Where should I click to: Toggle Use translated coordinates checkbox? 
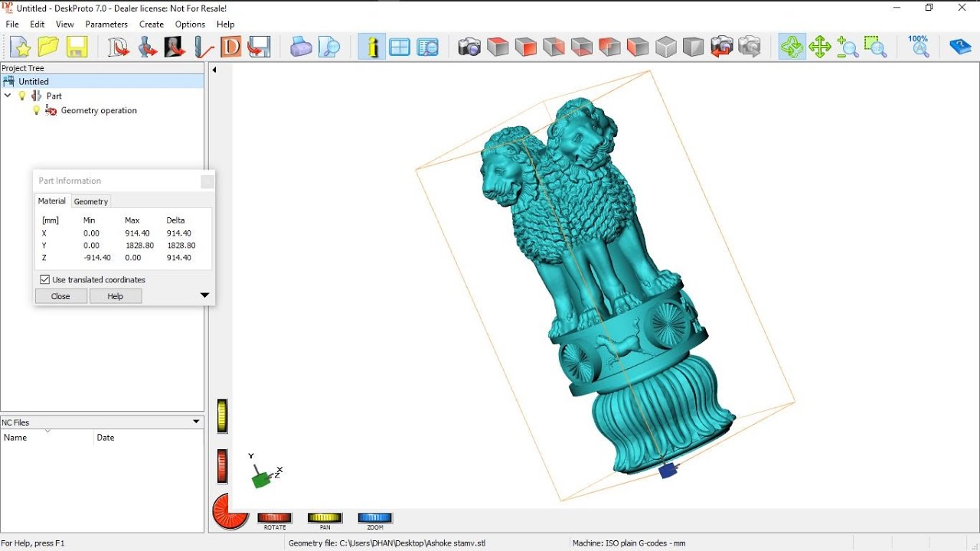coord(44,280)
